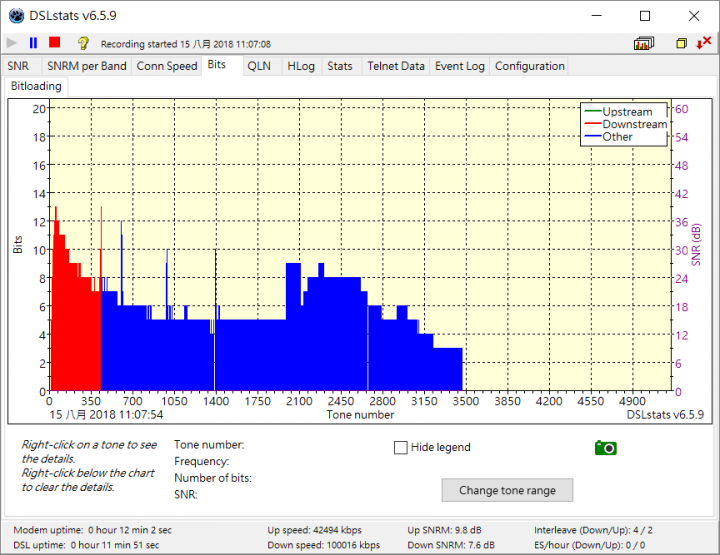Open the HLog tab

(x=301, y=66)
